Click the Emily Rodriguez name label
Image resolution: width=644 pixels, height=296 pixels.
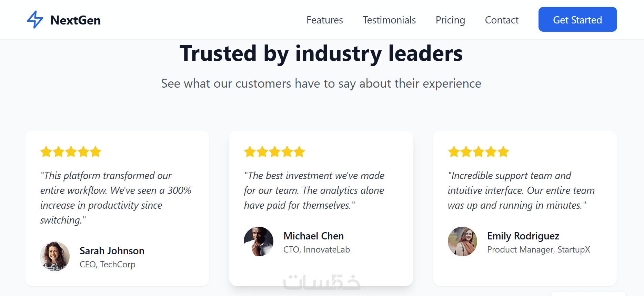(523, 236)
